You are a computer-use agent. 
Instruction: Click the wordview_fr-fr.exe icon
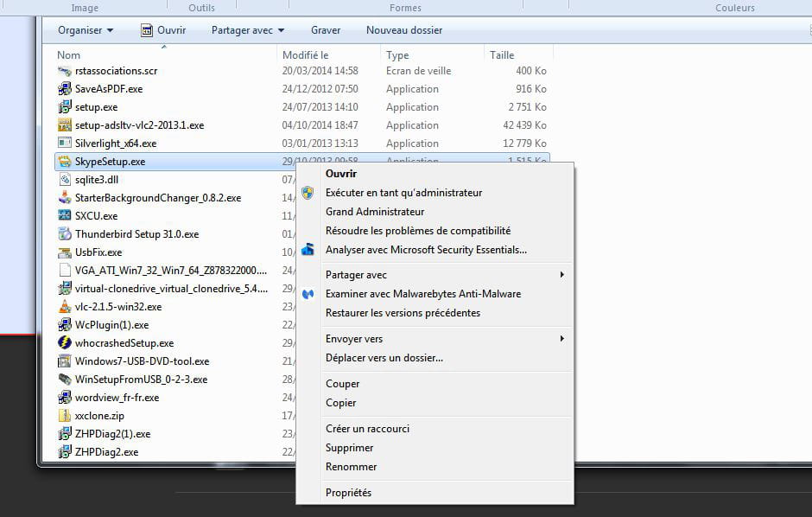point(65,398)
